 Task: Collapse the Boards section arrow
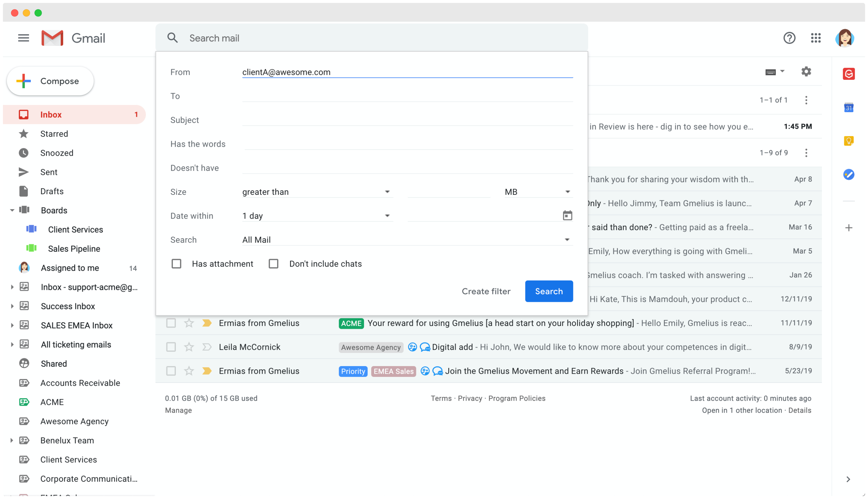pyautogui.click(x=12, y=210)
